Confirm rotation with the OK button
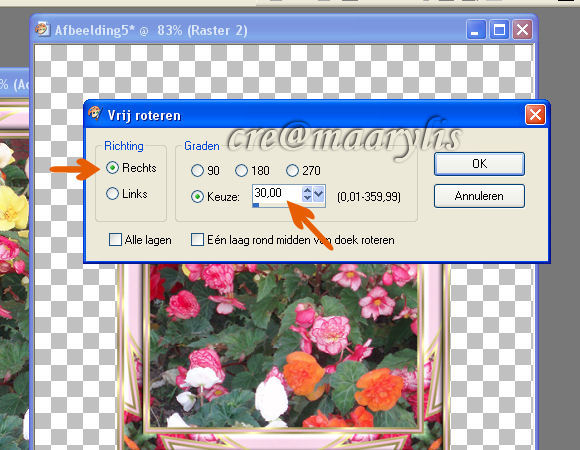The image size is (580, 450). click(x=479, y=164)
